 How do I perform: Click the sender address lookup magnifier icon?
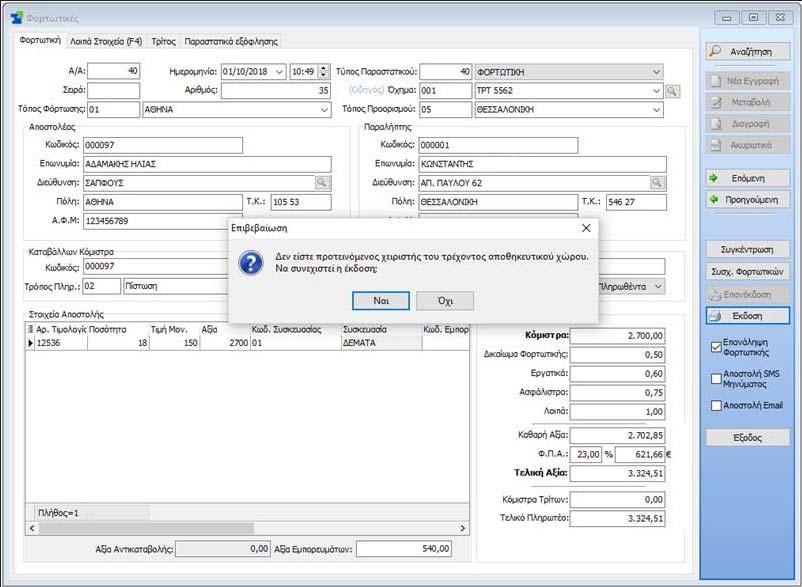322,183
